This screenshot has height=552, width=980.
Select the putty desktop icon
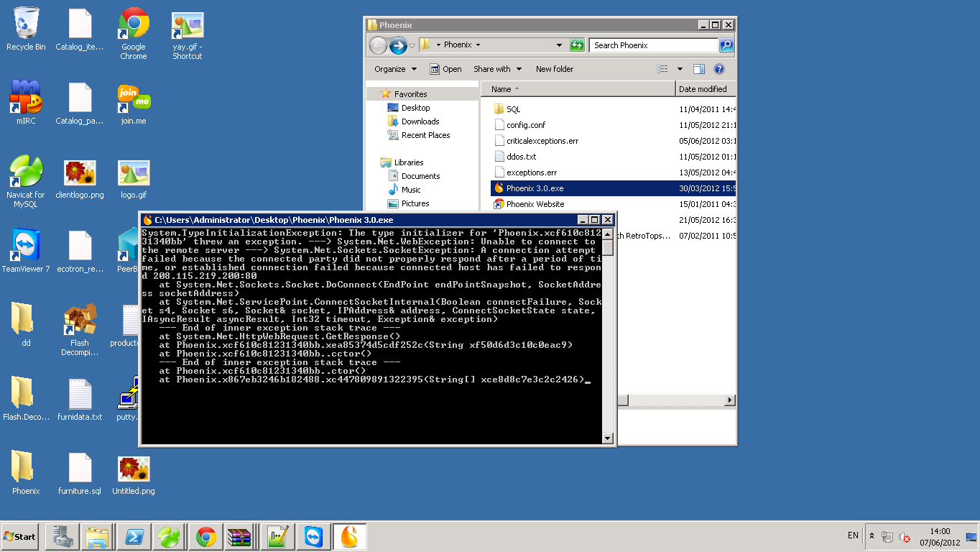click(x=129, y=399)
